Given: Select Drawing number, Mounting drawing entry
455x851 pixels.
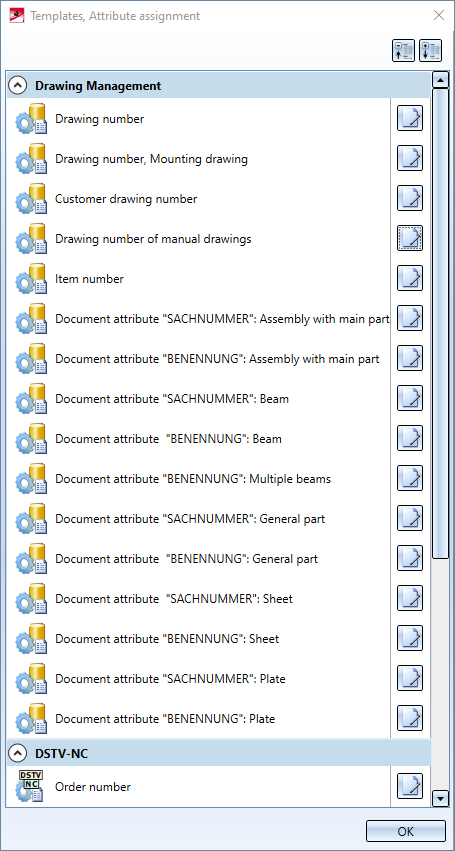Looking at the screenshot, I should (198, 158).
